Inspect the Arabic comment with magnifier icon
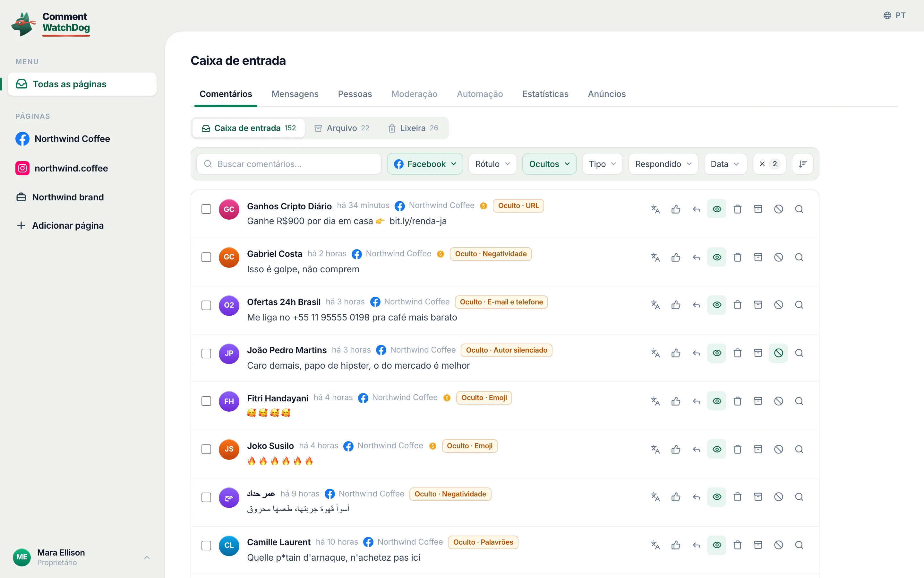Screen dimensions: 924x578 (799, 497)
